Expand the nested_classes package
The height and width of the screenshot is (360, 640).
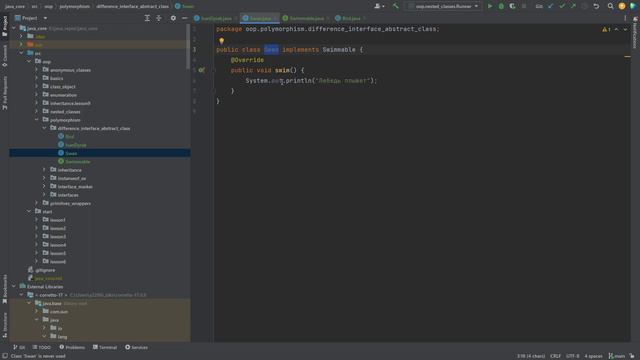point(37,111)
